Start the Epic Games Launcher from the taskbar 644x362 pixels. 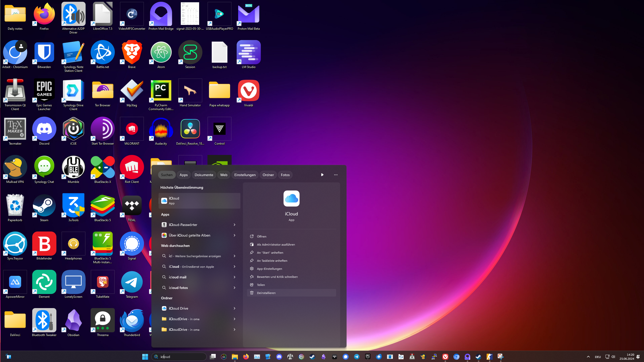pyautogui.click(x=367, y=356)
